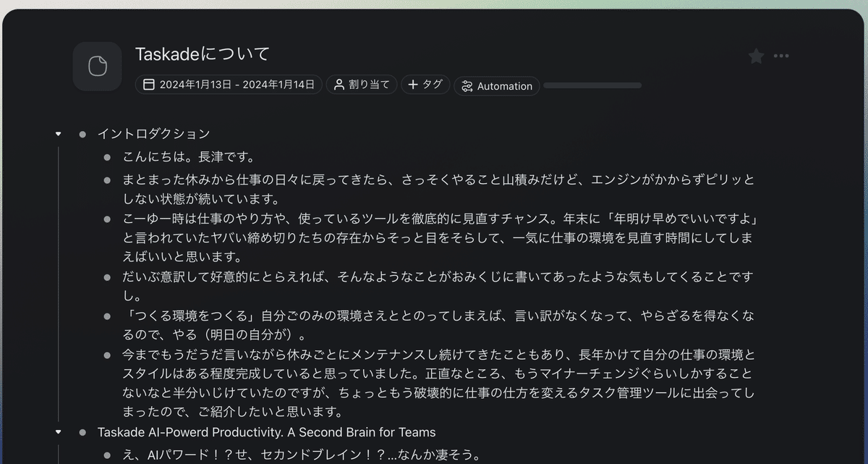Collapse the イントロダクション section
Viewport: 868px width, 464px height.
(x=59, y=134)
